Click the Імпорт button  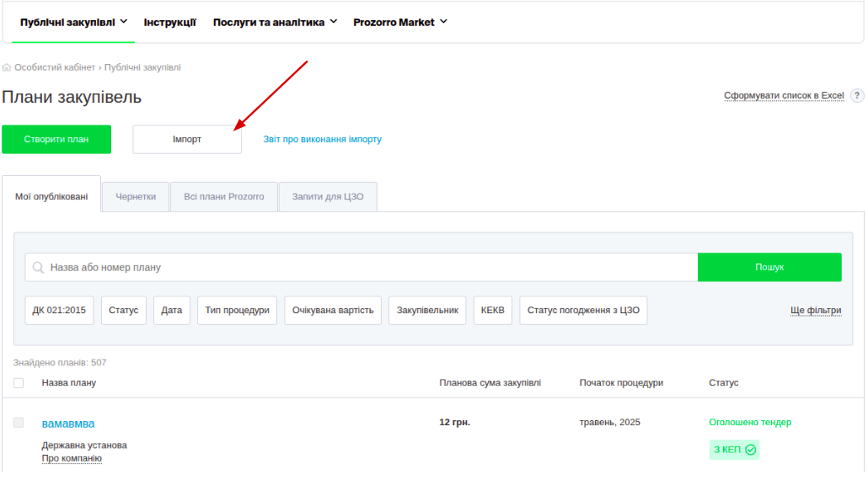[187, 140]
